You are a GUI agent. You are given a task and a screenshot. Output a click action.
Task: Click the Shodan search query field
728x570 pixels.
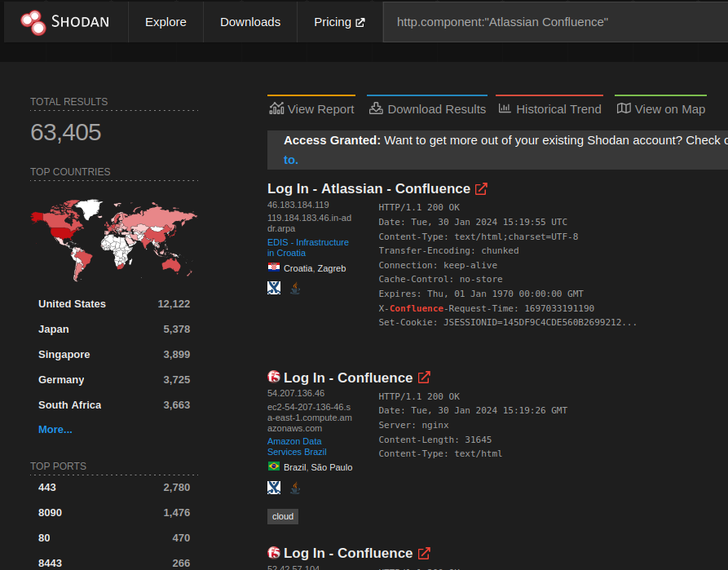554,22
